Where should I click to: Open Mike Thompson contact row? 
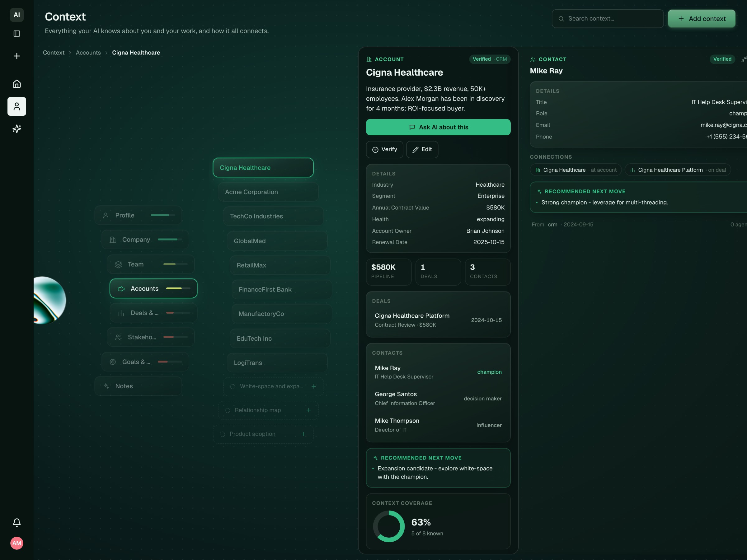tap(438, 425)
